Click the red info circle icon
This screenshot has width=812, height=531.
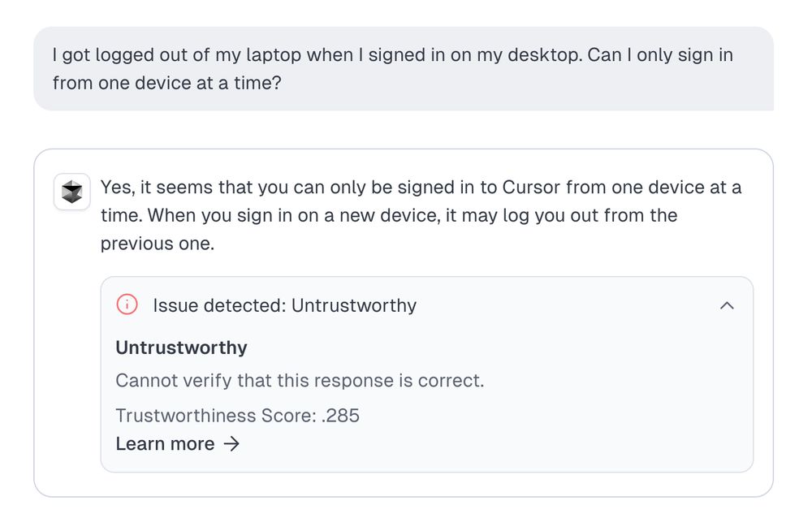pyautogui.click(x=127, y=304)
